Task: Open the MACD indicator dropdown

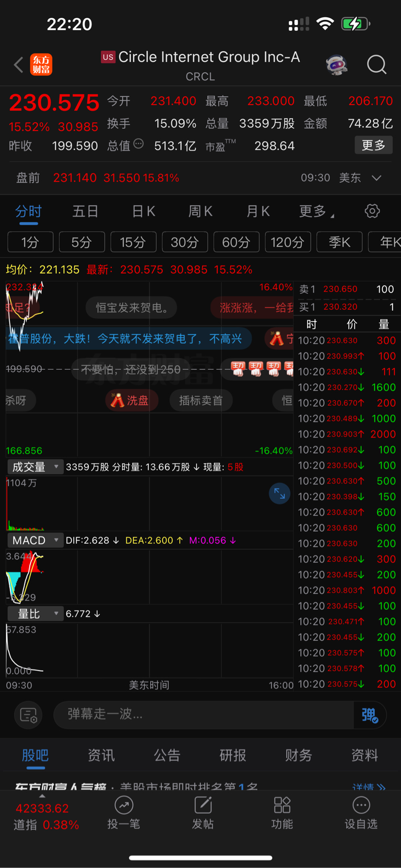Action: click(x=35, y=540)
